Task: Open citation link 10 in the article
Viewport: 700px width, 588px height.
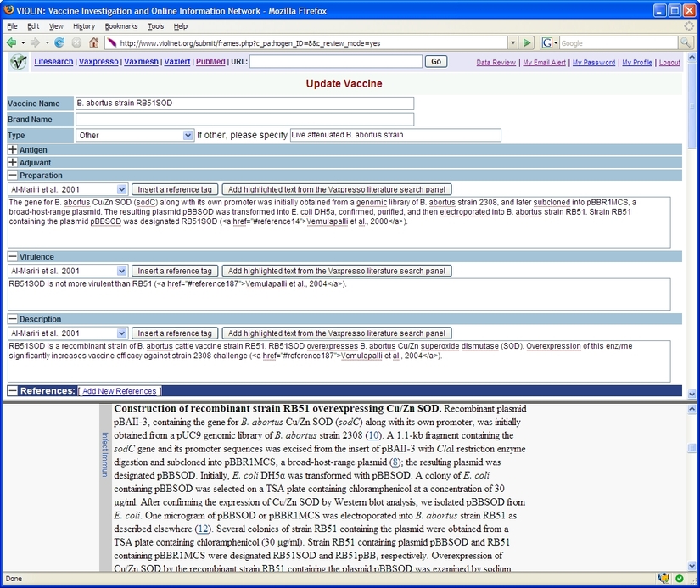Action: pos(373,435)
